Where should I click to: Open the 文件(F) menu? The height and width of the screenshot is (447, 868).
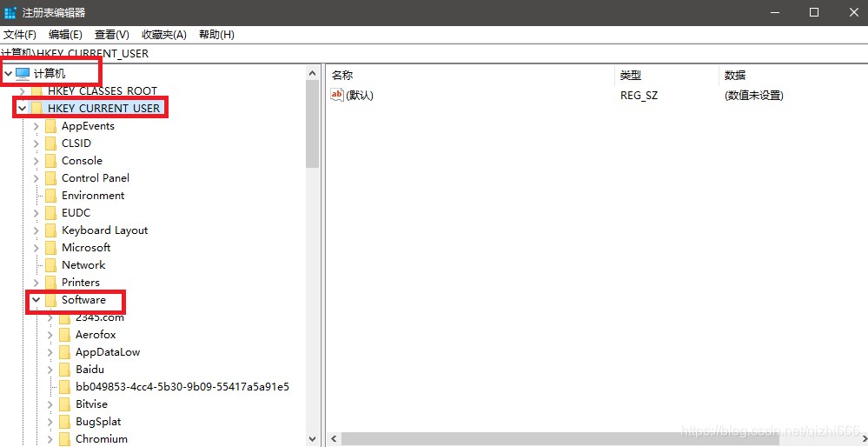(x=20, y=34)
